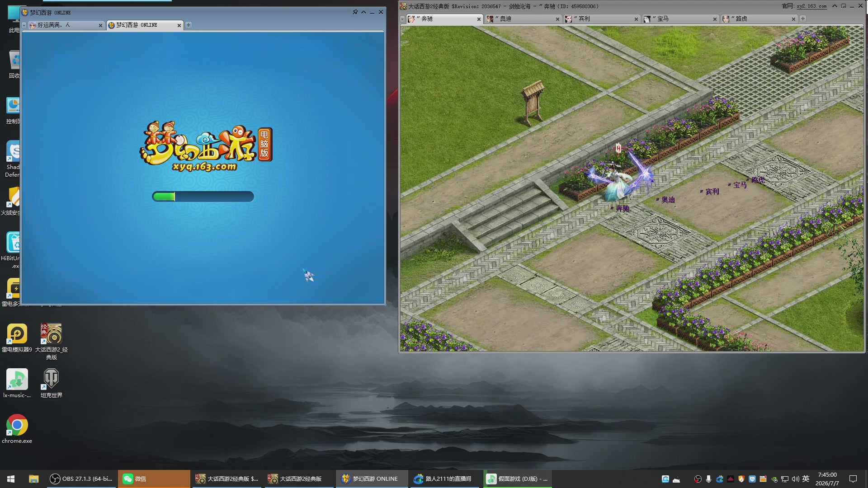Click the OBS tray icon
The image size is (868, 488).
pyautogui.click(x=698, y=479)
